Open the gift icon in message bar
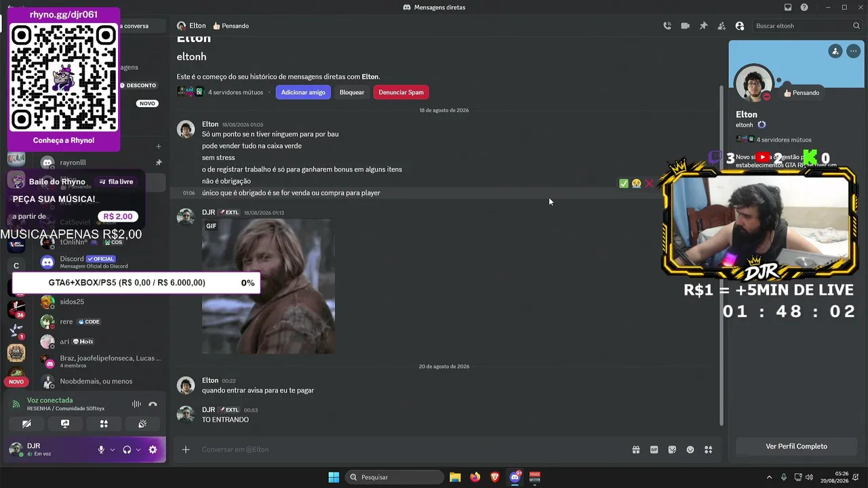The width and height of the screenshot is (868, 488). point(636,449)
